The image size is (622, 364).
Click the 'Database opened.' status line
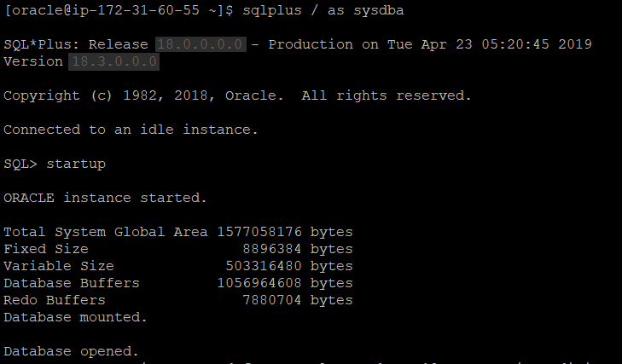pyautogui.click(x=72, y=351)
